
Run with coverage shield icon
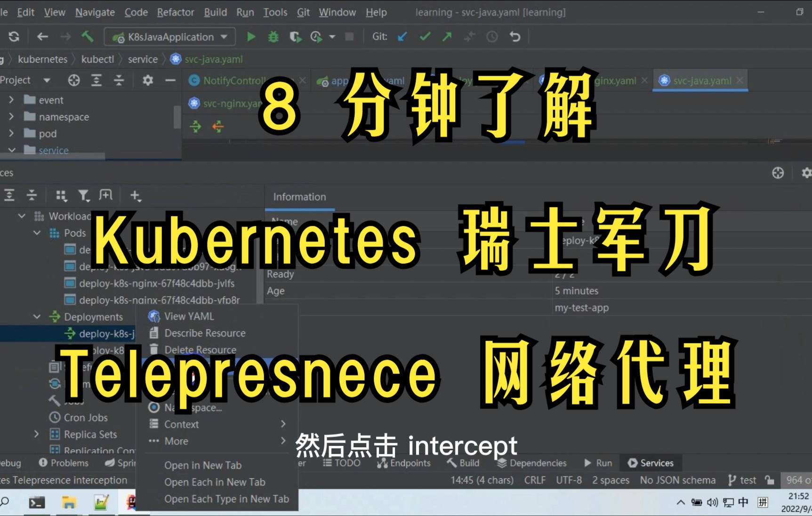coord(295,37)
